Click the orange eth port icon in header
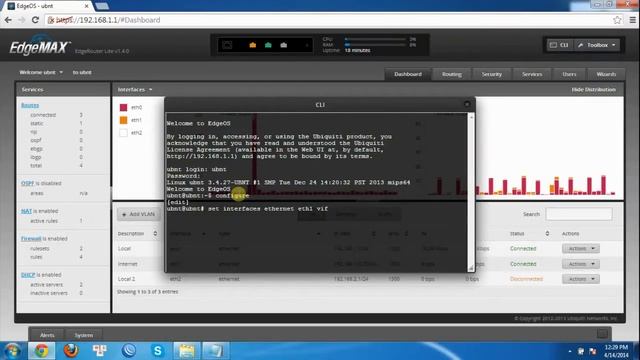Viewport: 640px width, 360px height. 253,45
